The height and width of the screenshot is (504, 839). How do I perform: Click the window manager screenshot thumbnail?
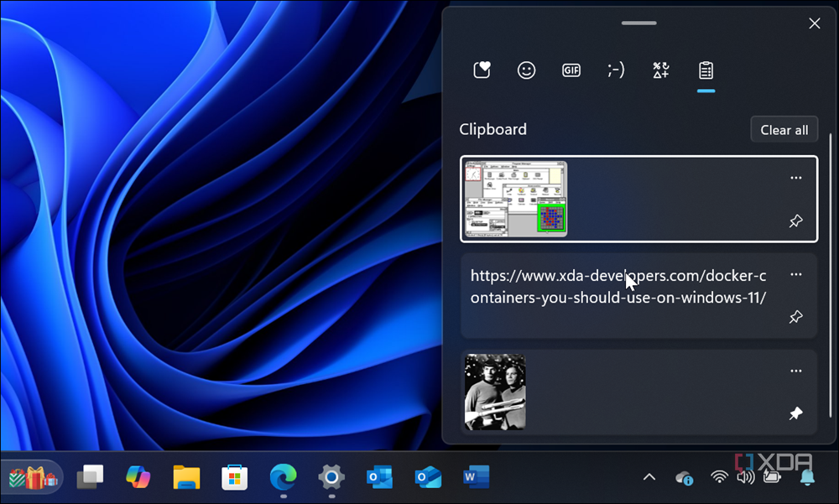pos(514,198)
